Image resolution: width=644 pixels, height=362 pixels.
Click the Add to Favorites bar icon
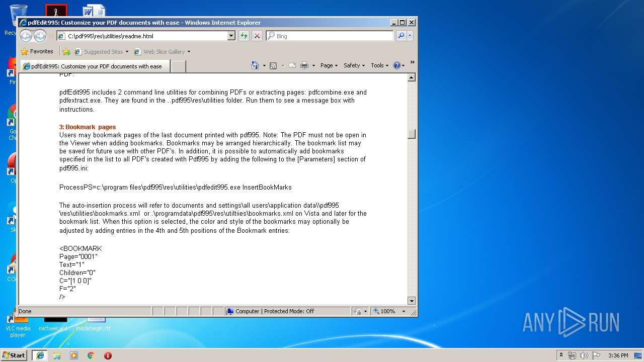(x=66, y=51)
